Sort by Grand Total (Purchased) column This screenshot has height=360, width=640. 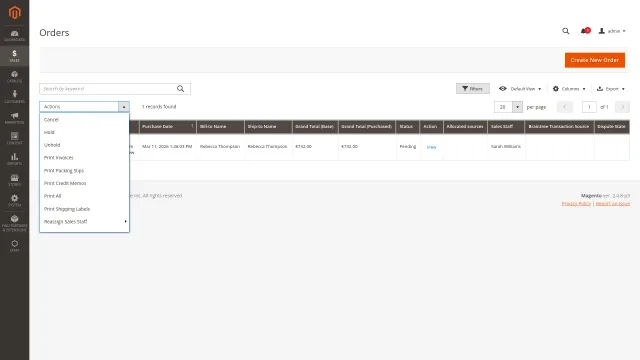coord(367,127)
